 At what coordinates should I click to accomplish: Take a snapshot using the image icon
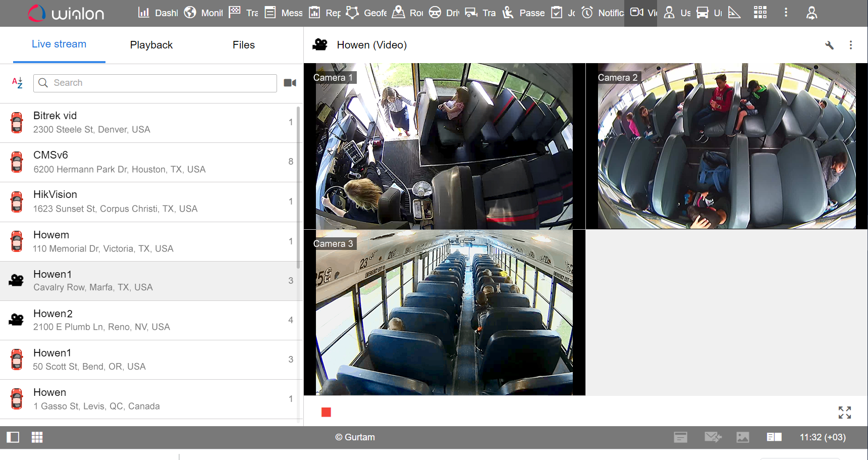pyautogui.click(x=743, y=437)
